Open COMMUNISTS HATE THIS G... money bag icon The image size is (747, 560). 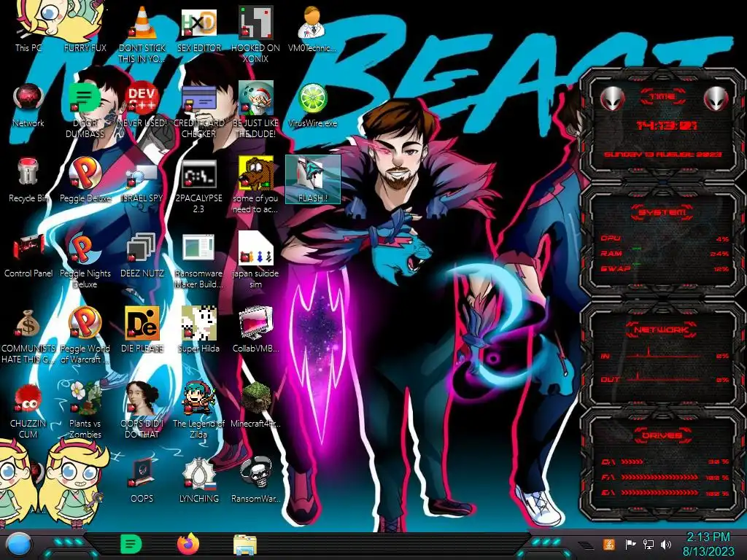[28, 335]
